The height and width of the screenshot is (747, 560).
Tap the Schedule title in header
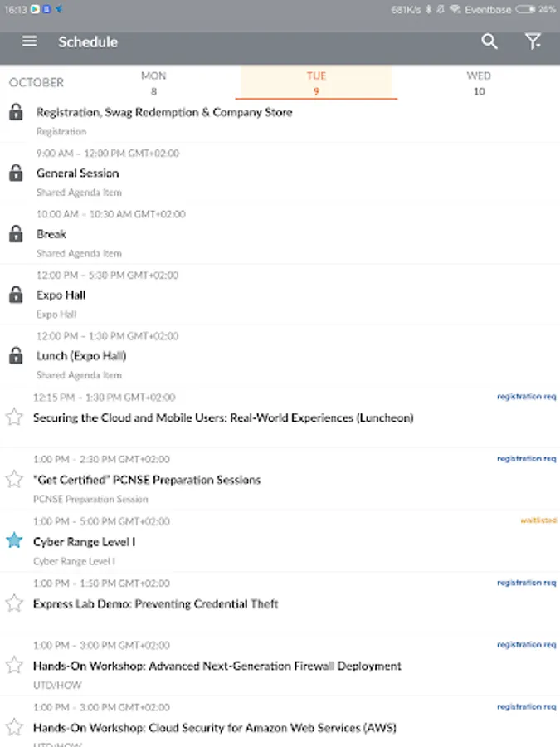[88, 42]
